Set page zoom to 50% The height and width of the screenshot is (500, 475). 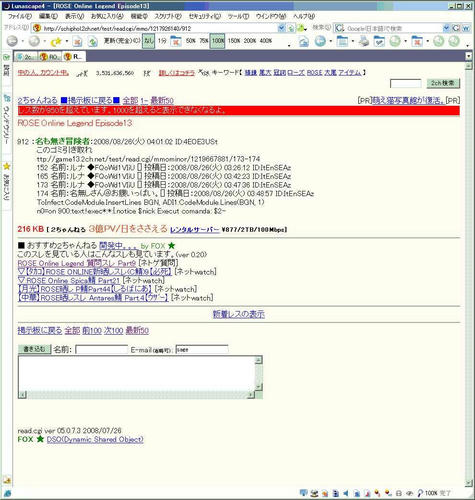tap(191, 41)
